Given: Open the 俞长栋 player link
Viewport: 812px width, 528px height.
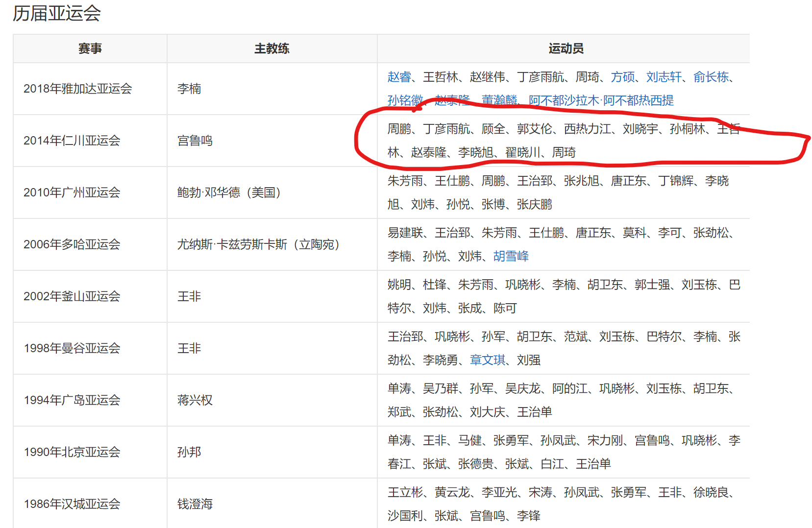Looking at the screenshot, I should pos(711,77).
